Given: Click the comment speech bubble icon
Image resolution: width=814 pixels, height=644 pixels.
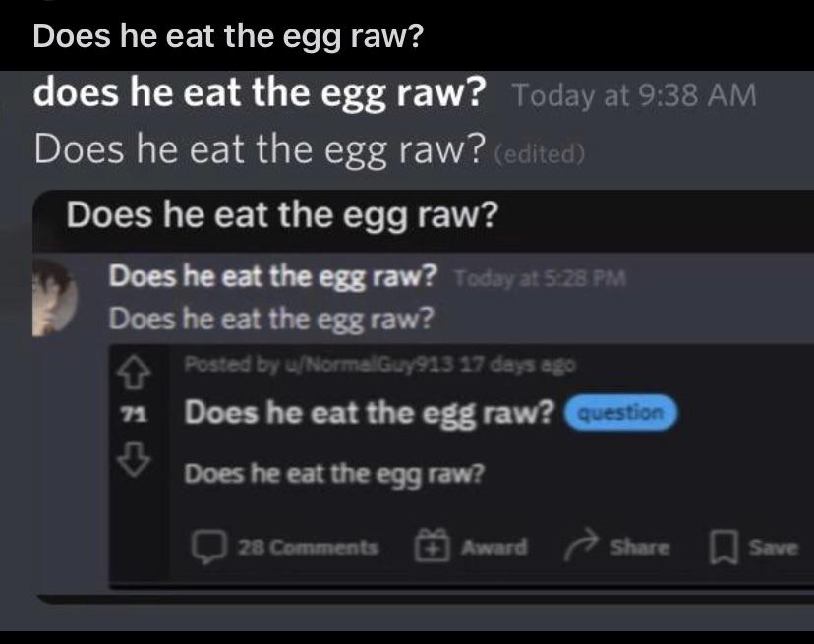Looking at the screenshot, I should (x=211, y=547).
